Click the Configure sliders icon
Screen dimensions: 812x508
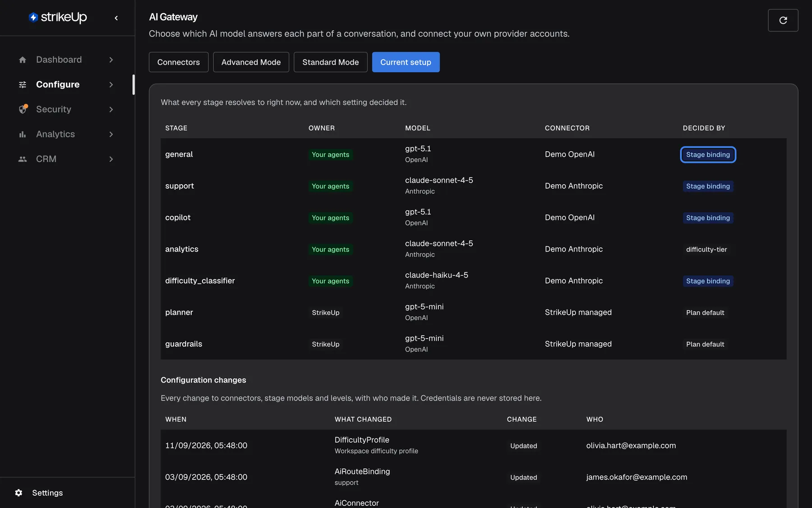click(23, 84)
